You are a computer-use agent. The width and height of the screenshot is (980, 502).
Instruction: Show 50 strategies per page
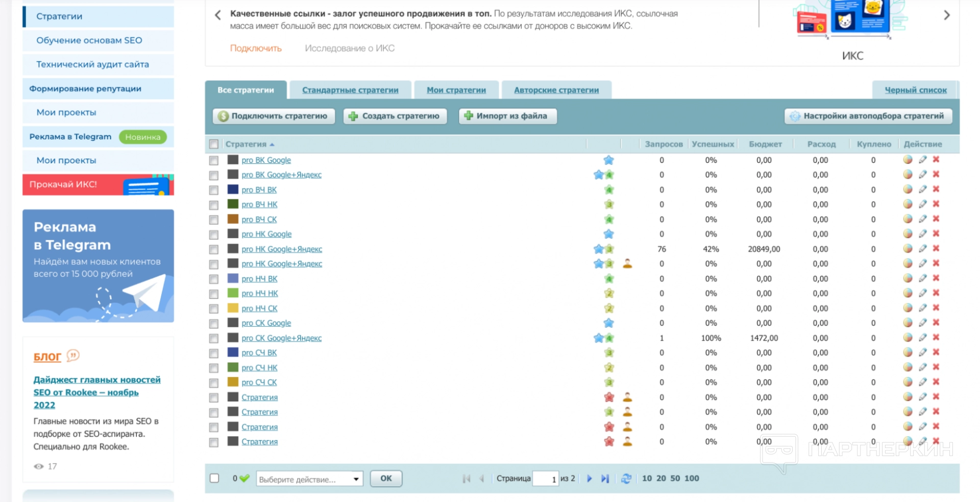pyautogui.click(x=675, y=479)
